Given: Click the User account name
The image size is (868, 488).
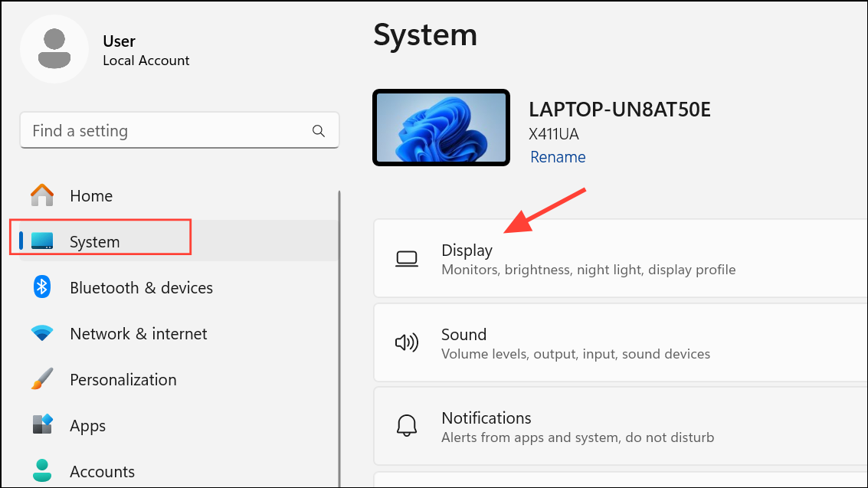Looking at the screenshot, I should [119, 41].
